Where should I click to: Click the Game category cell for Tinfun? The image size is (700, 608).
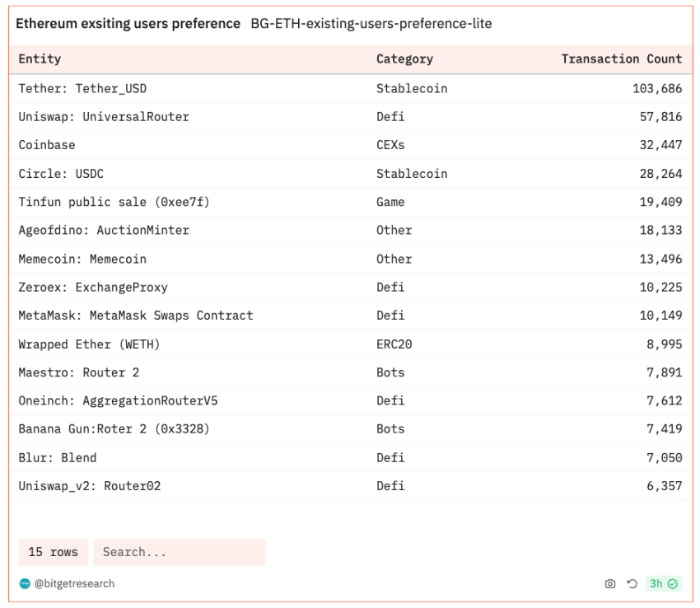(390, 202)
